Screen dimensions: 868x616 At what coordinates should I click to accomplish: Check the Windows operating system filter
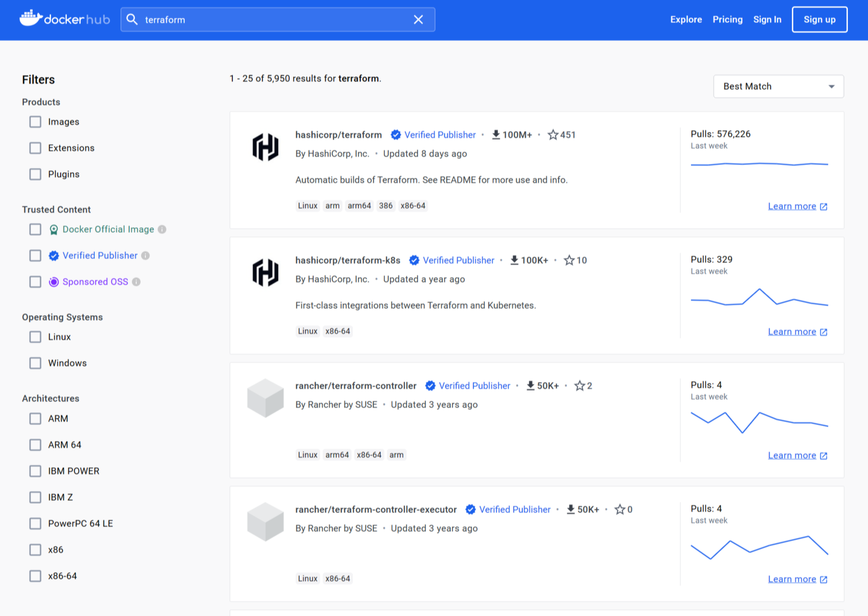pyautogui.click(x=35, y=363)
